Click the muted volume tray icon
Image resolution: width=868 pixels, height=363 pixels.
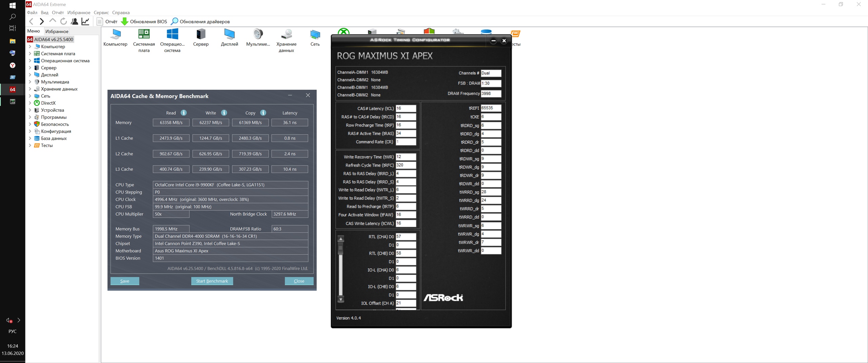(x=9, y=320)
